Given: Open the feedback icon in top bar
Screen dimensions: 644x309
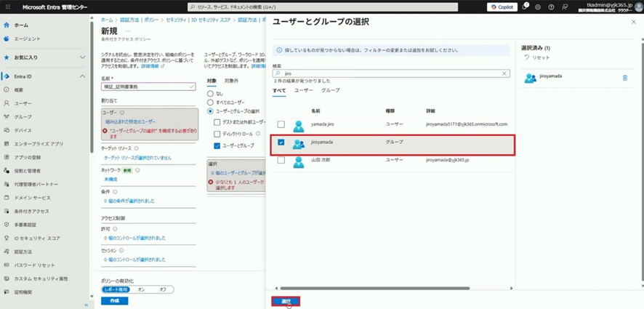Looking at the screenshot, I should 564,7.
